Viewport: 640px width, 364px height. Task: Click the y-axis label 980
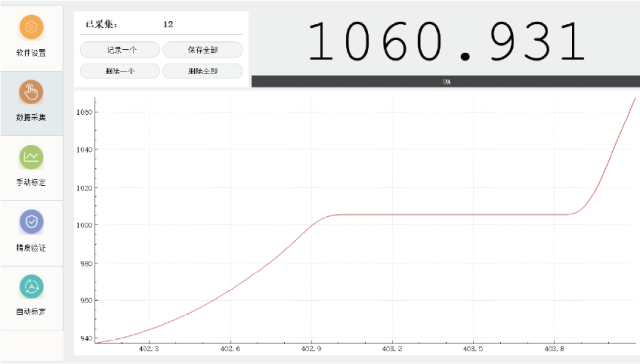coord(87,264)
